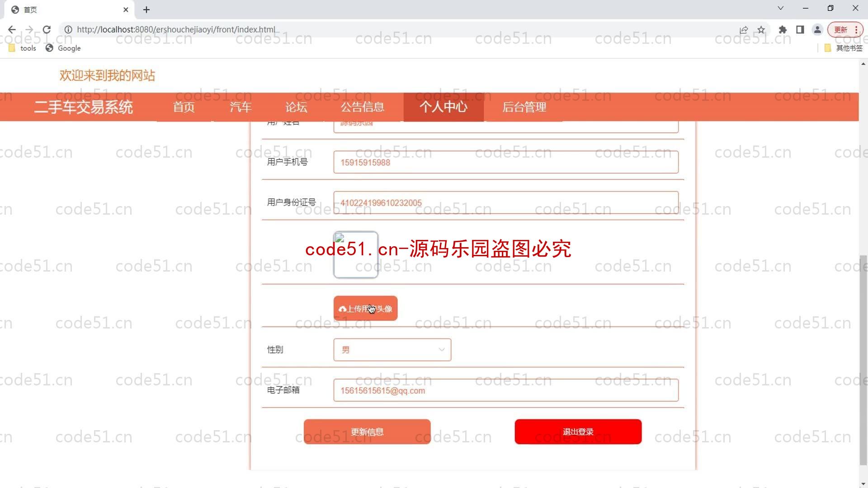868x488 pixels.
Task: Open the Google bookmark
Action: point(63,48)
